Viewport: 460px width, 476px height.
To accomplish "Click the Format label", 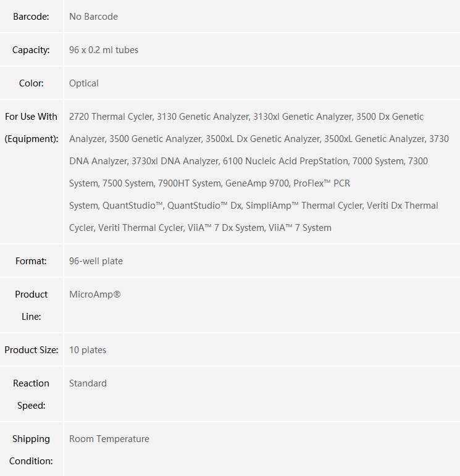I will click(x=31, y=261).
